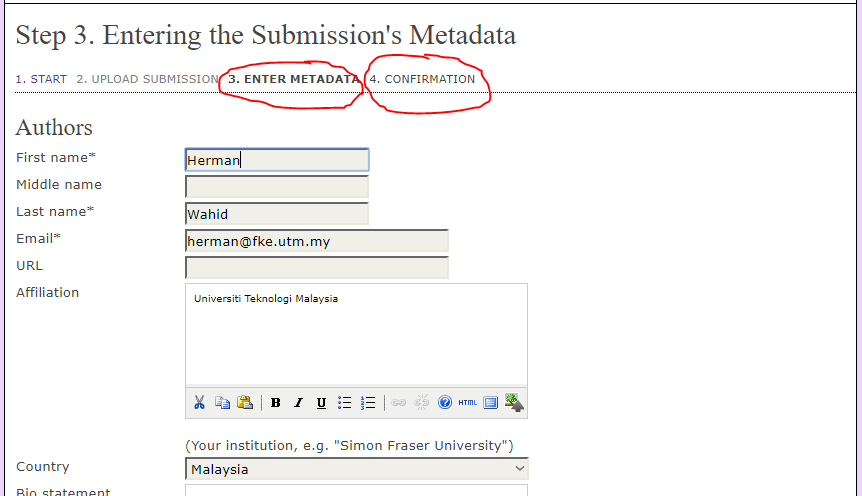Click the Email field containing herman@fke.utm.my
This screenshot has height=496, width=862.
pos(317,240)
